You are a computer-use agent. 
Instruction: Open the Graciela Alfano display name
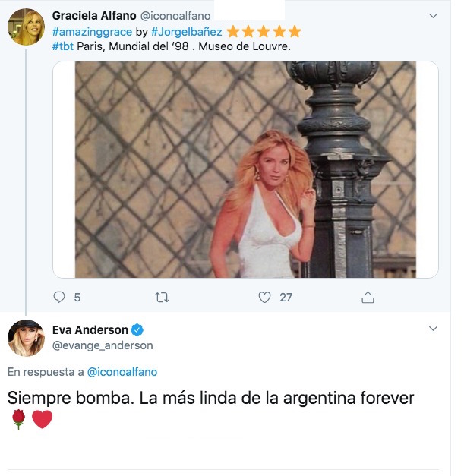94,15
